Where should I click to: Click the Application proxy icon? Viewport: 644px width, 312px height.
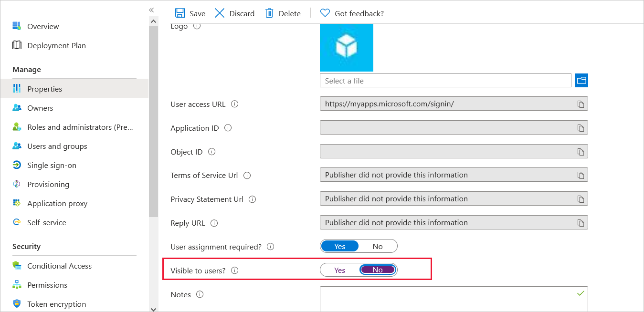17,203
